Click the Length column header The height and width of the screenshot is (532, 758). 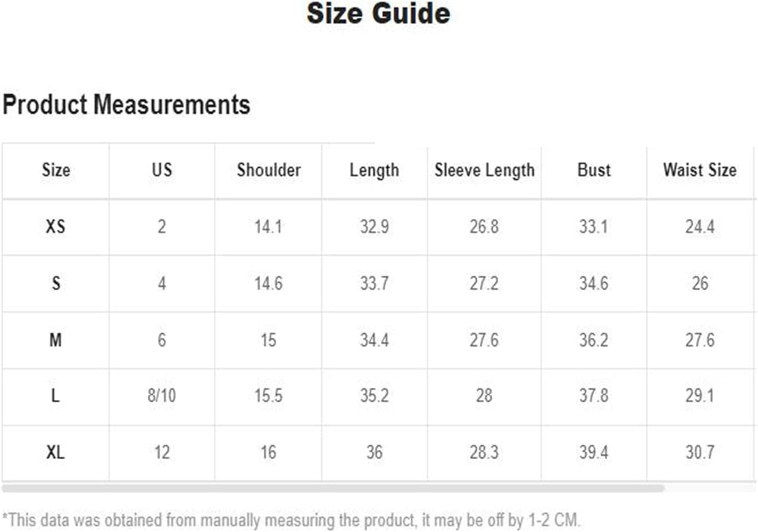pos(374,171)
